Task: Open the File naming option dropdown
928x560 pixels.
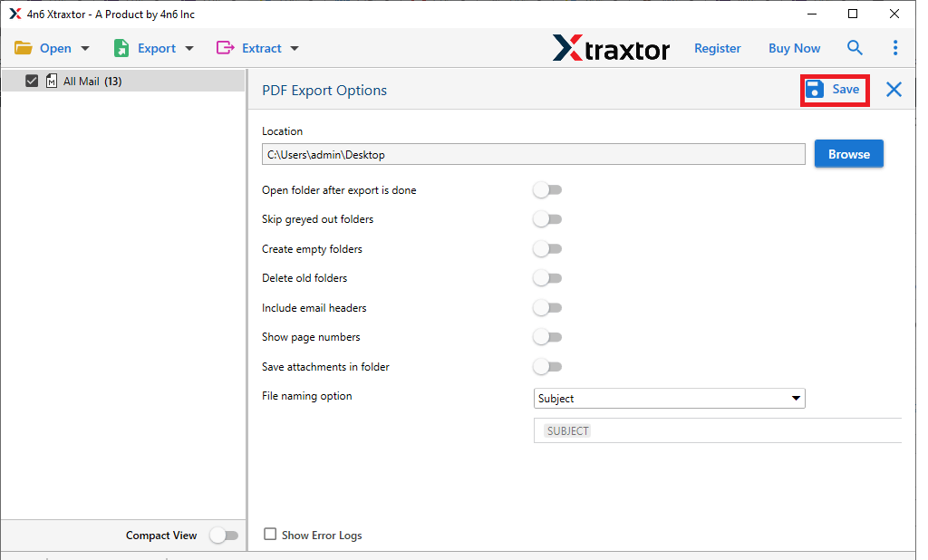Action: tap(795, 398)
